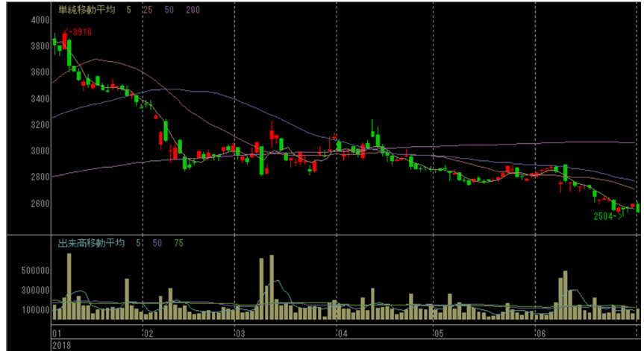Select the 04 month marker on the date axis

[x=342, y=332]
